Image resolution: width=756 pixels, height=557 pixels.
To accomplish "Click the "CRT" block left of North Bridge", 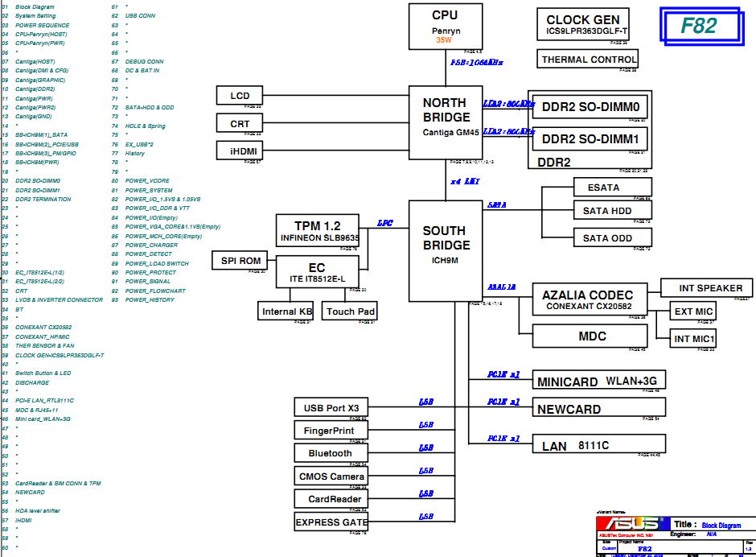I will pos(240,124).
